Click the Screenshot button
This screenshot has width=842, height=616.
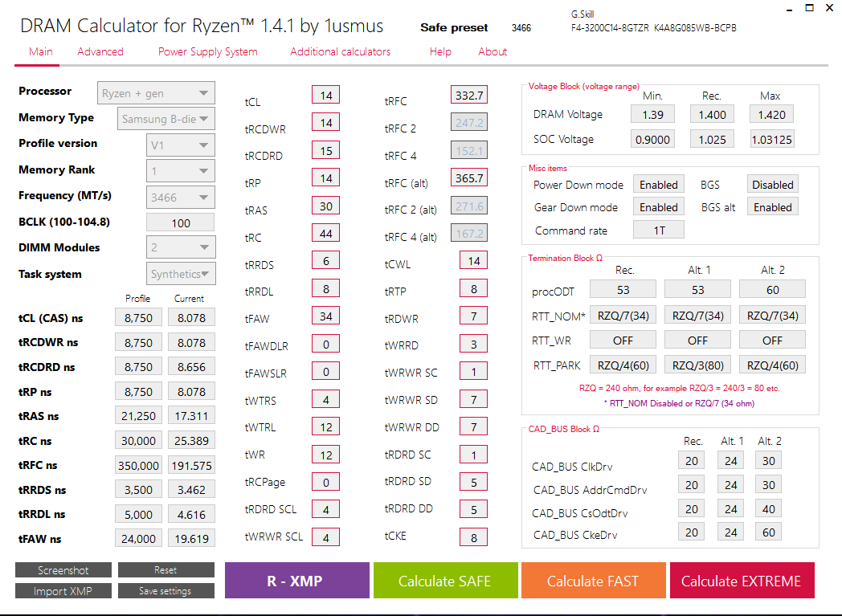point(63,570)
